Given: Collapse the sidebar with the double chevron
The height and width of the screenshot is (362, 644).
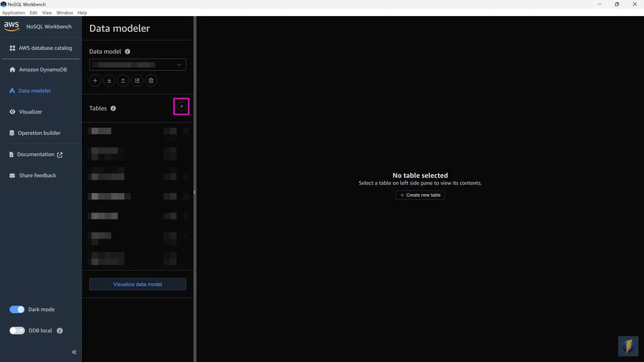Looking at the screenshot, I should [74, 352].
